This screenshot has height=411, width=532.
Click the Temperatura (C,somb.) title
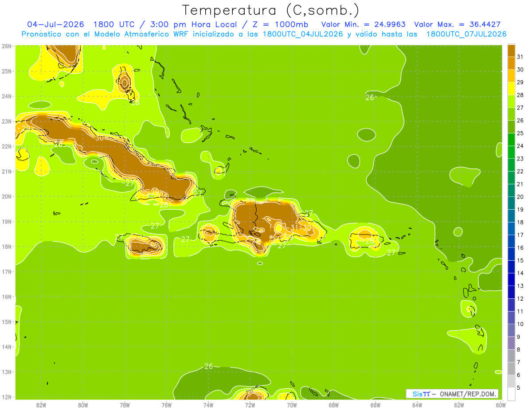pyautogui.click(x=271, y=10)
